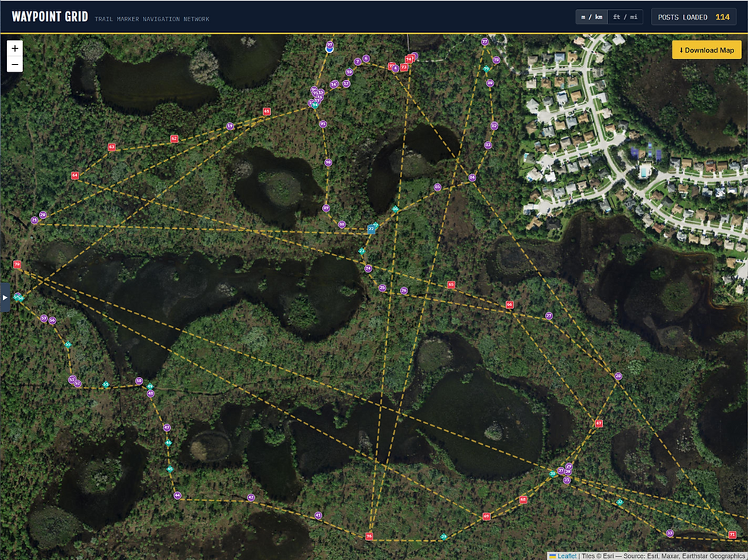This screenshot has width=748, height=560.
Task: Click the Download Map button
Action: click(x=707, y=50)
